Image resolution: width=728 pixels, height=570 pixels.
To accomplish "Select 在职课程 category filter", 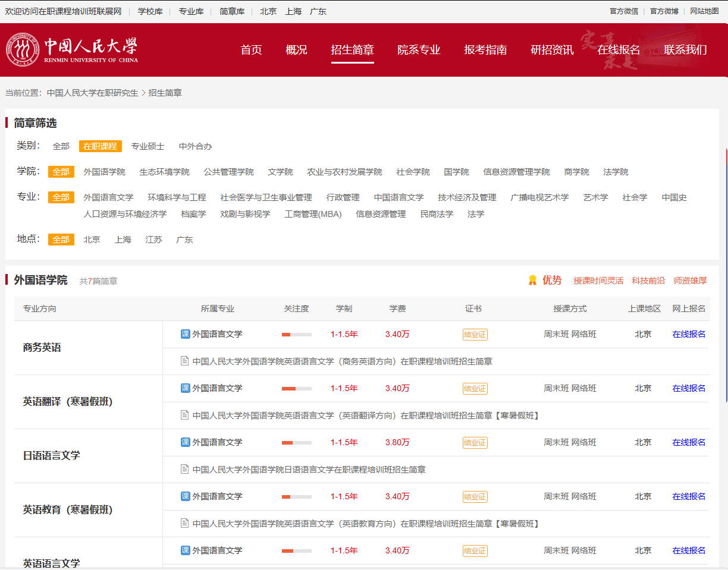I will click(100, 146).
